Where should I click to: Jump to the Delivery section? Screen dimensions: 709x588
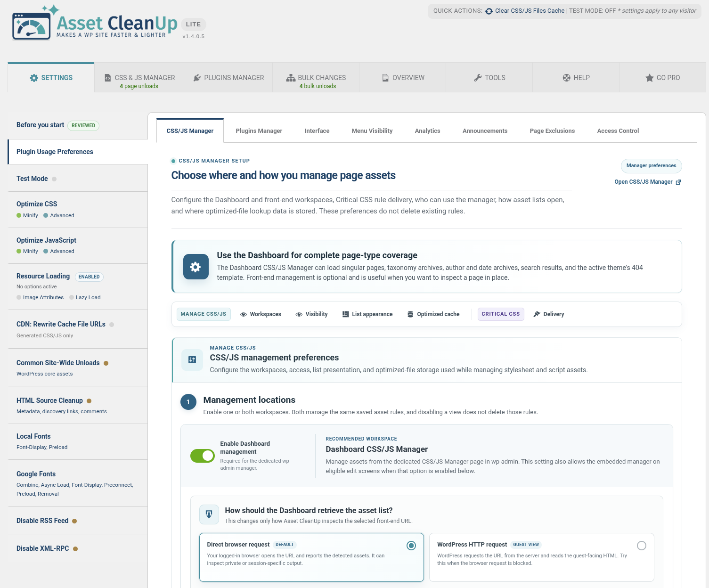pyautogui.click(x=549, y=314)
